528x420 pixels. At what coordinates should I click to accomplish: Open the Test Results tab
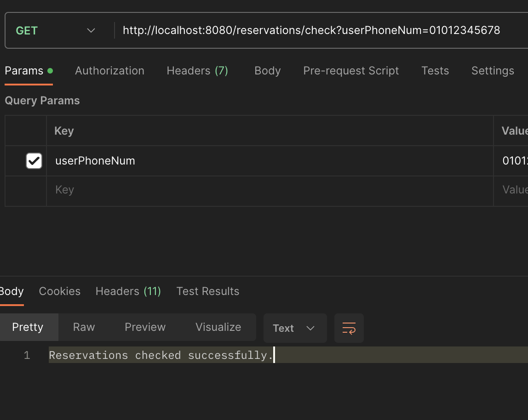tap(207, 291)
